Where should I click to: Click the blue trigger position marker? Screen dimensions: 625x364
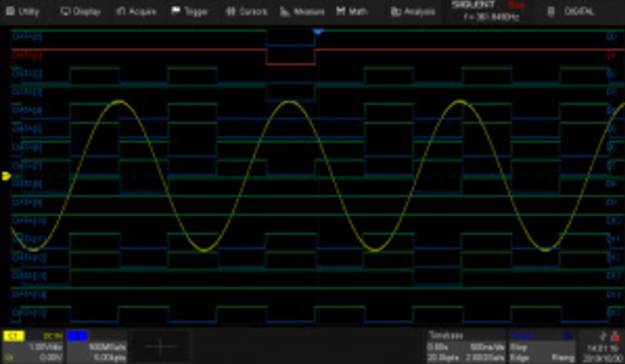318,31
